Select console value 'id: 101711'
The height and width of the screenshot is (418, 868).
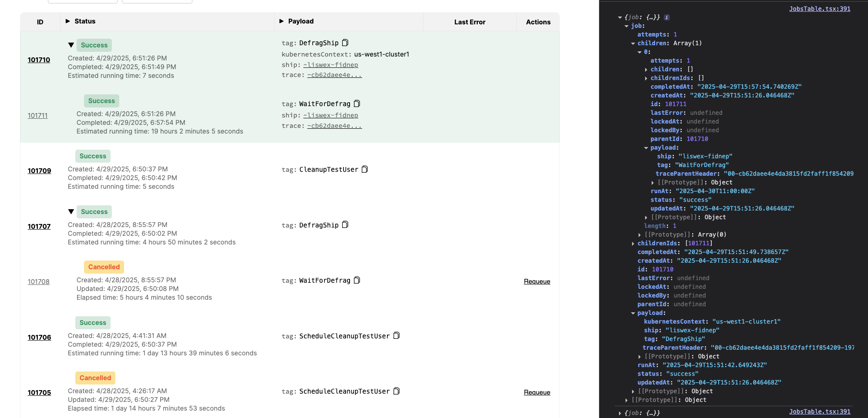click(668, 104)
